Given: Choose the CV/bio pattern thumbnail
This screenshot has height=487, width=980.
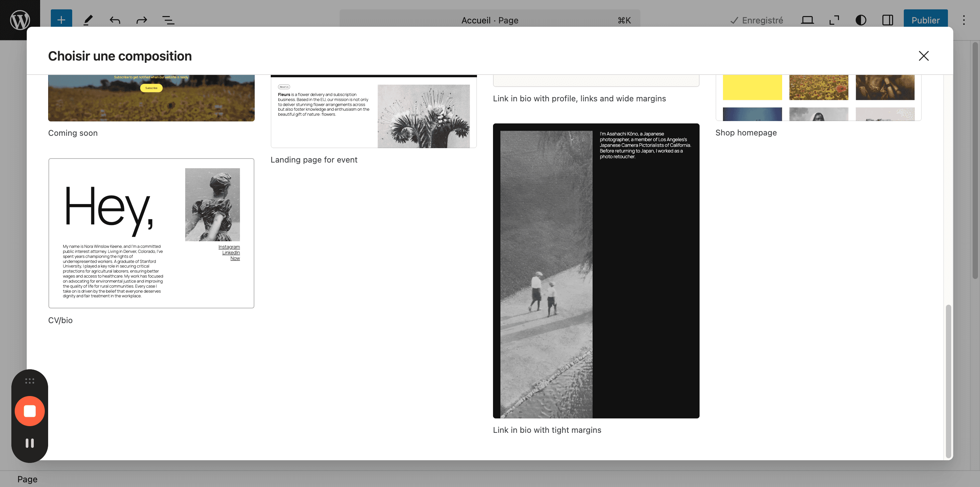Looking at the screenshot, I should 151,233.
